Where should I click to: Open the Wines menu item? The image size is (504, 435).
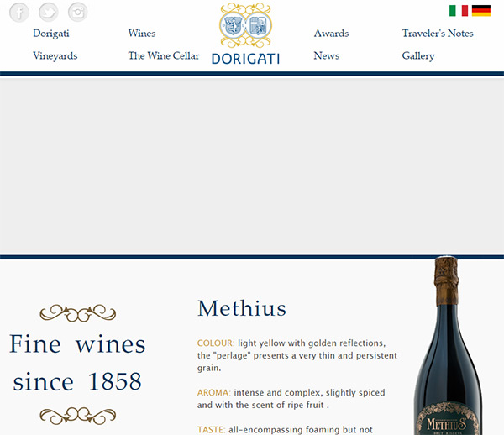tap(142, 33)
